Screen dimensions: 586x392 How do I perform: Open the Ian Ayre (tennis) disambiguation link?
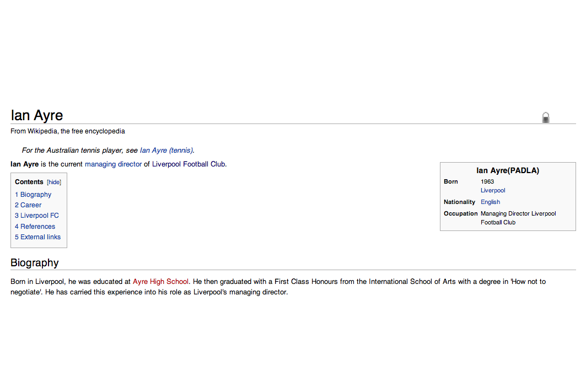pyautogui.click(x=166, y=150)
